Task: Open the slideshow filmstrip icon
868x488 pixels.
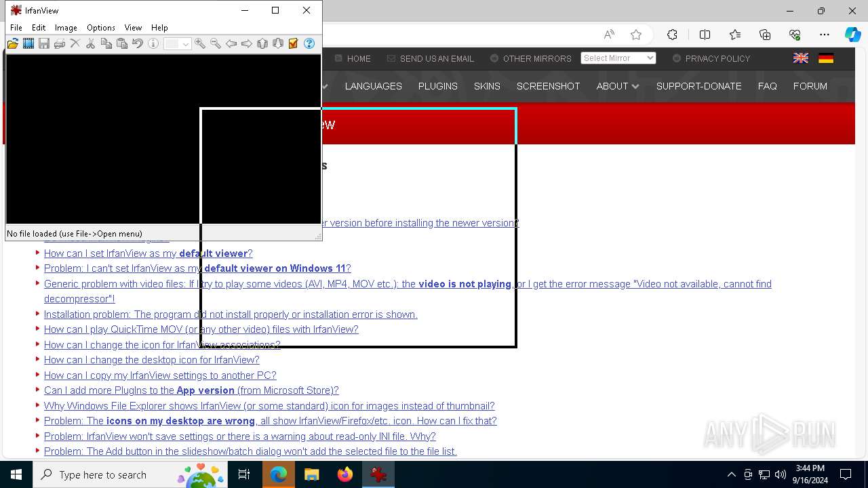Action: point(28,43)
